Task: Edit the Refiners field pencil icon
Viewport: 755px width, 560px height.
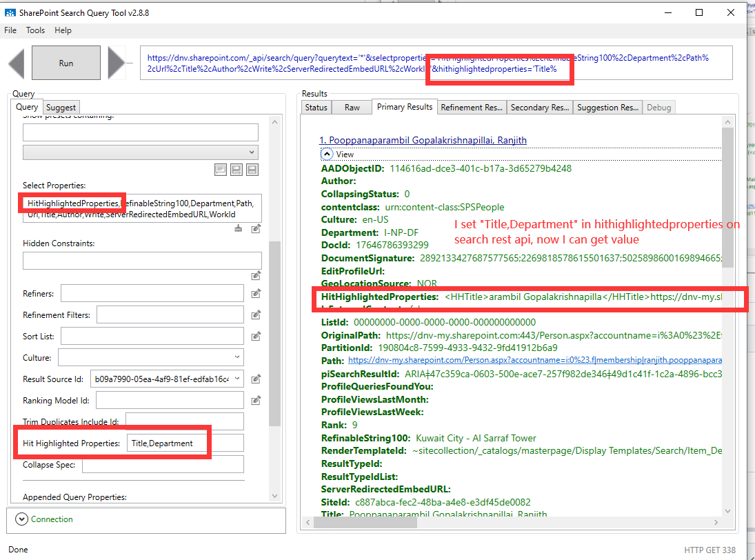Action: (255, 293)
